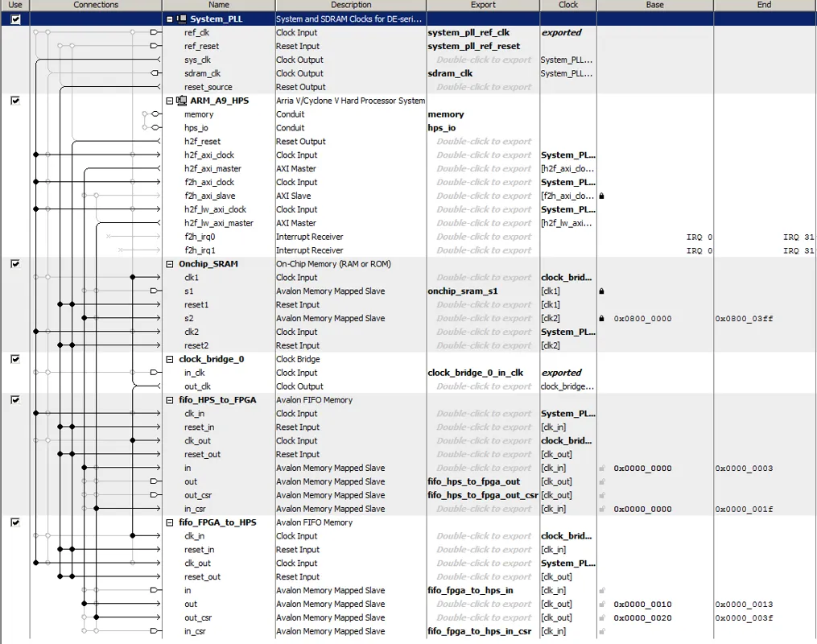Lock base address of fifo_HPS_to_FPGA in_csr

pyautogui.click(x=601, y=509)
